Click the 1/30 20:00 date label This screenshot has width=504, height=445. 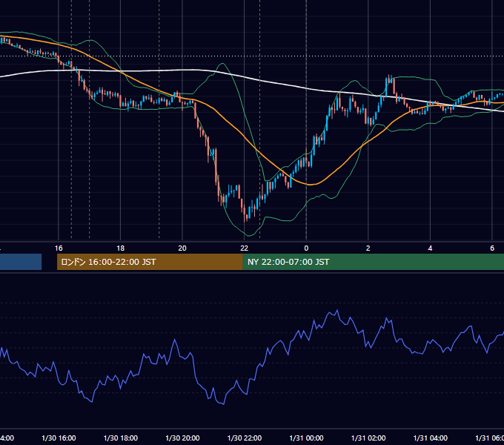[182, 438]
